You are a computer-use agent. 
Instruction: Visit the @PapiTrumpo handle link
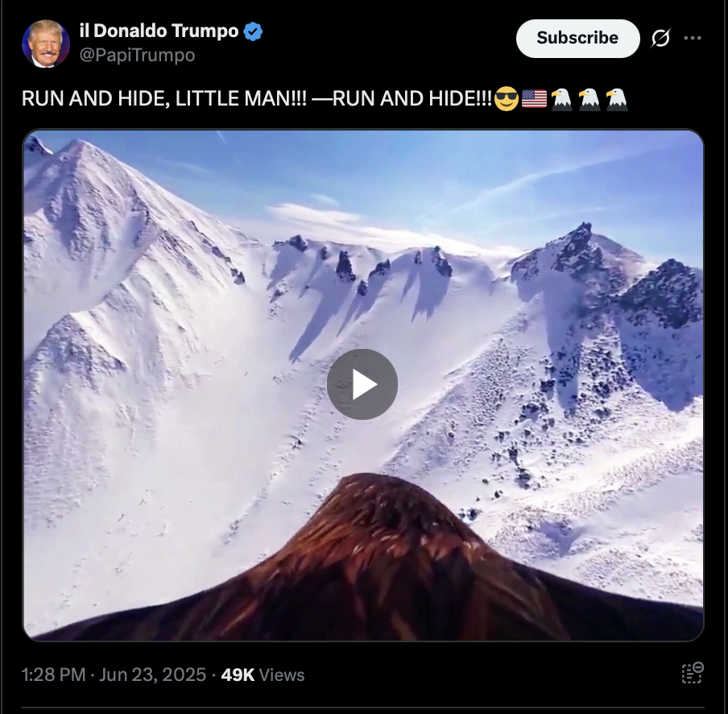click(137, 56)
